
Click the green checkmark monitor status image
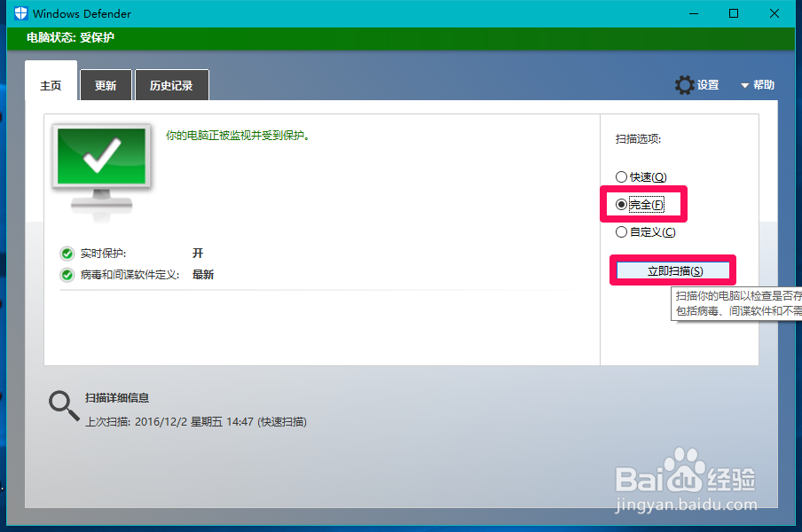102,172
